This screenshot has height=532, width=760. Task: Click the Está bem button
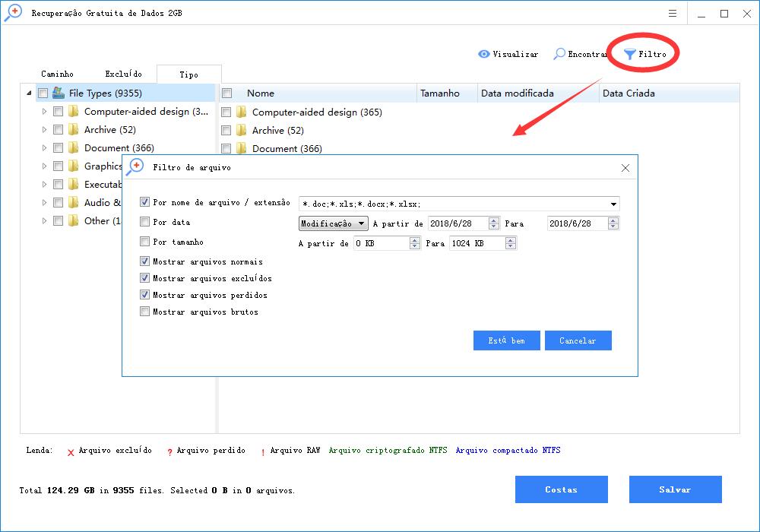pyautogui.click(x=506, y=340)
